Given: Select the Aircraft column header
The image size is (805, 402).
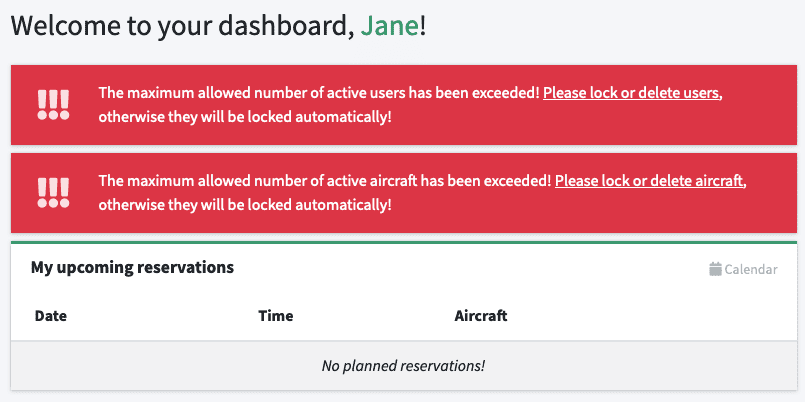Looking at the screenshot, I should pyautogui.click(x=481, y=315).
